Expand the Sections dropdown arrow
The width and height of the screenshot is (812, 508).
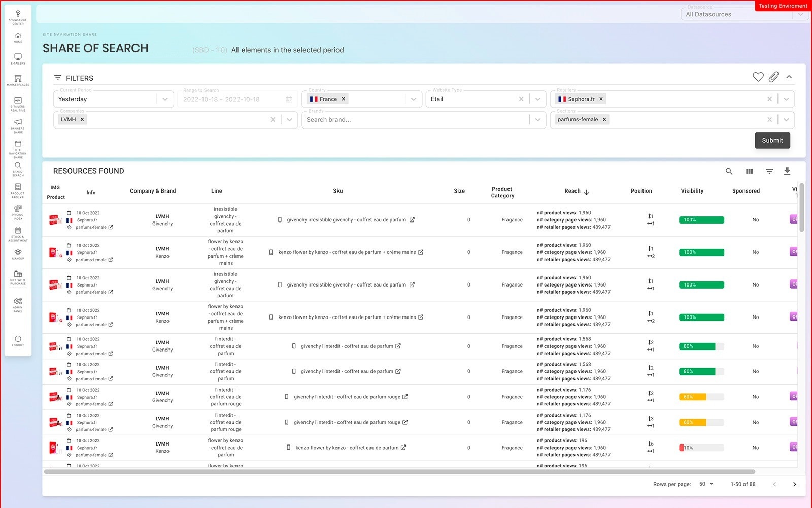pyautogui.click(x=786, y=120)
